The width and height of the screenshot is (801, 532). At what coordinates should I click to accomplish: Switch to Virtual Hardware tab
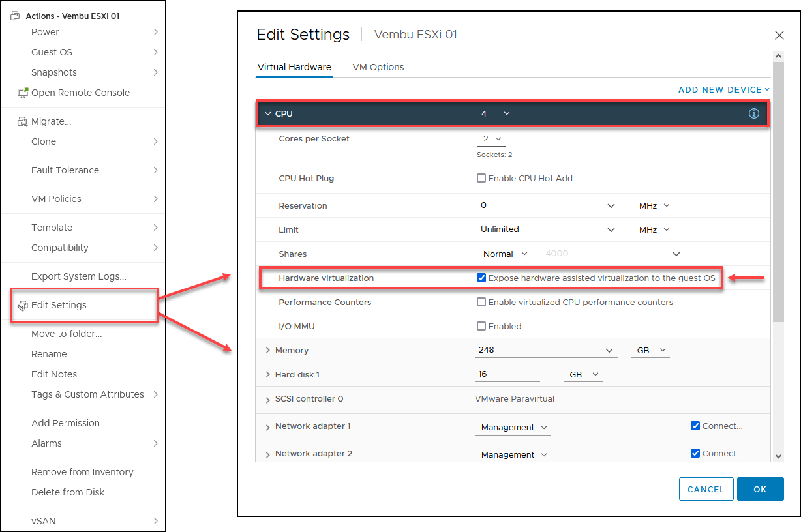[294, 67]
